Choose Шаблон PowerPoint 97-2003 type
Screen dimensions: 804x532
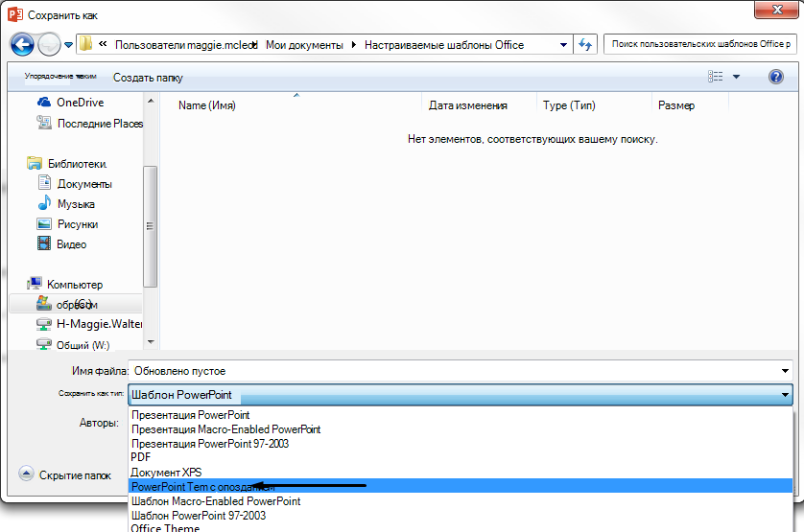(461, 516)
